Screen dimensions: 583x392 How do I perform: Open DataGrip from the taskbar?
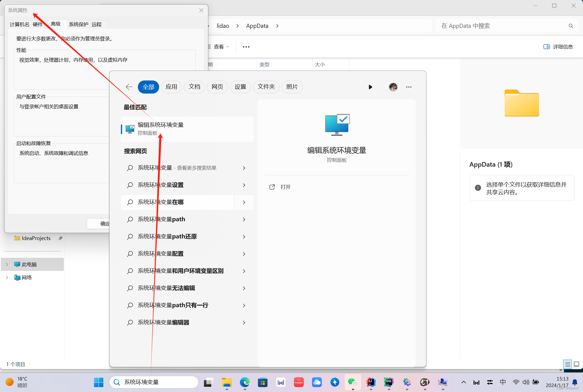pos(389,382)
